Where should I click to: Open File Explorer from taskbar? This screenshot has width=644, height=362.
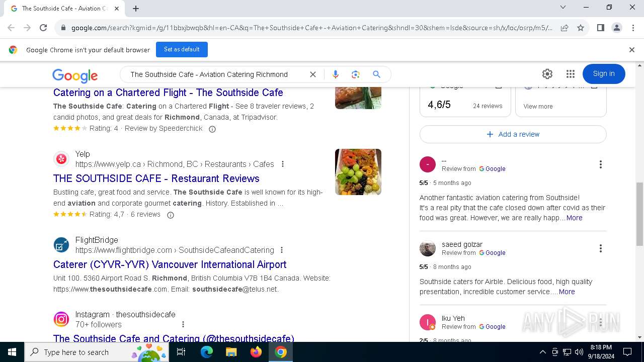231,352
